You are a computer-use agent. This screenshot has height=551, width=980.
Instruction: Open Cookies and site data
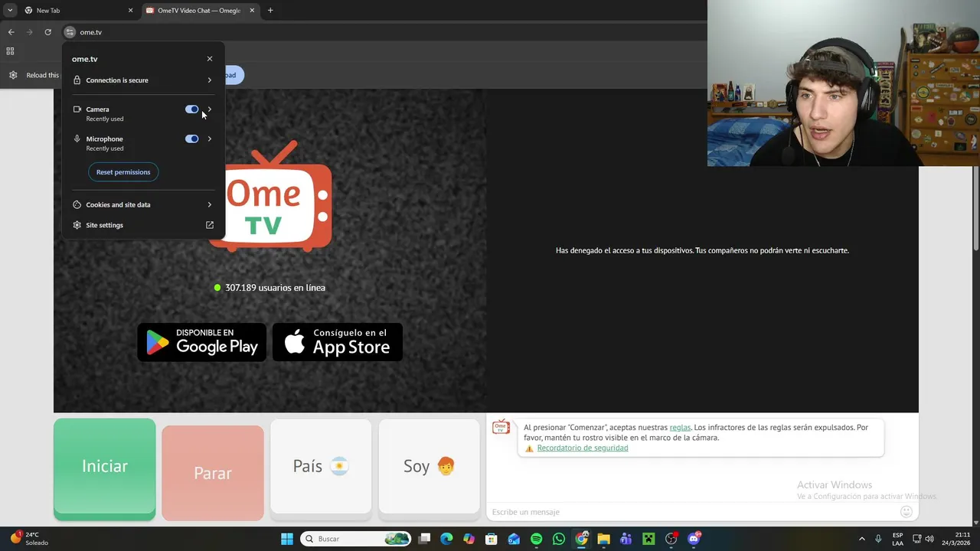point(142,205)
